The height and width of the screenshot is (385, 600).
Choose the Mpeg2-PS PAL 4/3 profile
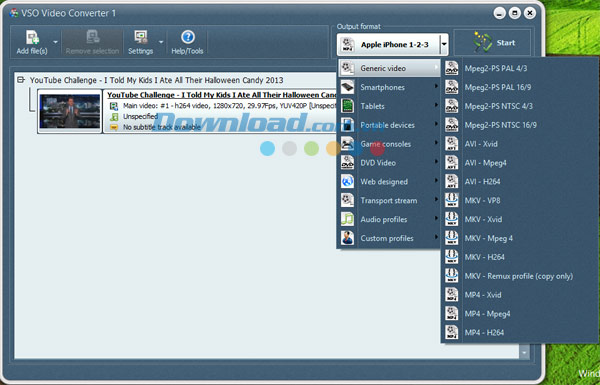tap(519, 68)
